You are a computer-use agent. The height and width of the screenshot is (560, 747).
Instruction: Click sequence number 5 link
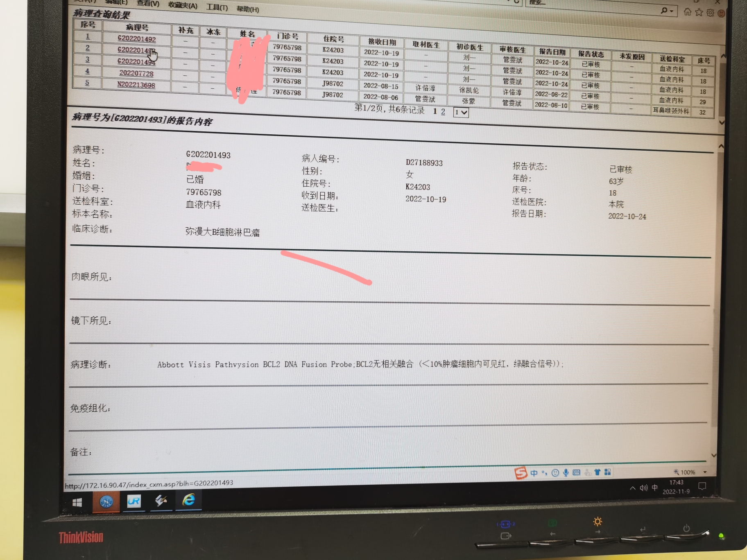(x=87, y=82)
